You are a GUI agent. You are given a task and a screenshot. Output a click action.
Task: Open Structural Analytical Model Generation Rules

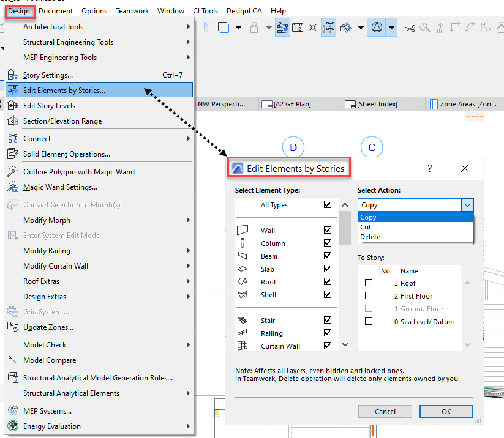click(x=99, y=378)
